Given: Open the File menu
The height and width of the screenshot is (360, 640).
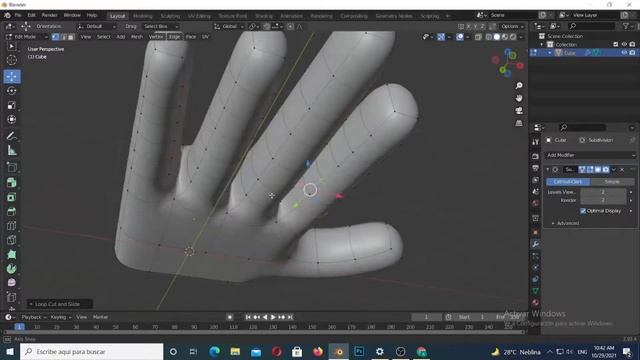Looking at the screenshot, I should coord(18,15).
